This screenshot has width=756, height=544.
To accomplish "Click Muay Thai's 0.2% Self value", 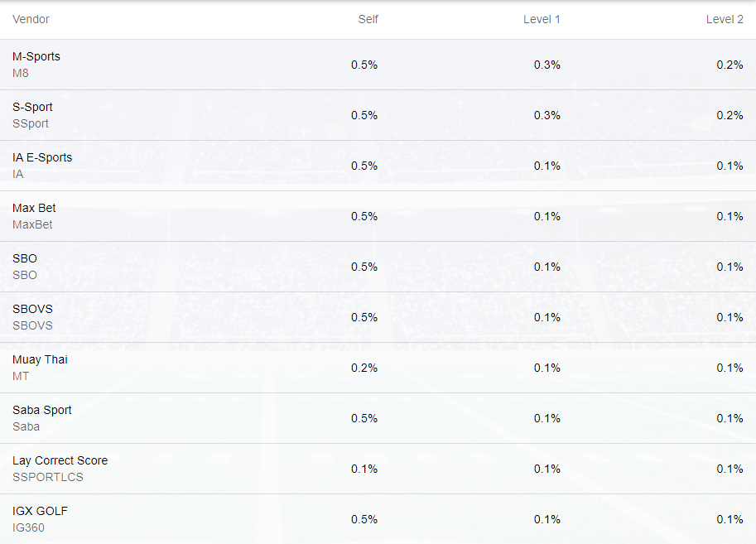I will pos(364,368).
